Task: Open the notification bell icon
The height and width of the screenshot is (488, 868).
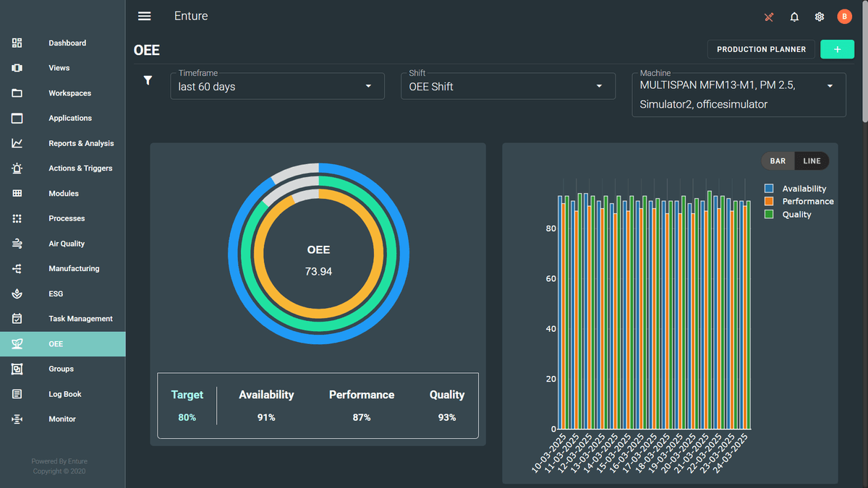Action: click(794, 16)
